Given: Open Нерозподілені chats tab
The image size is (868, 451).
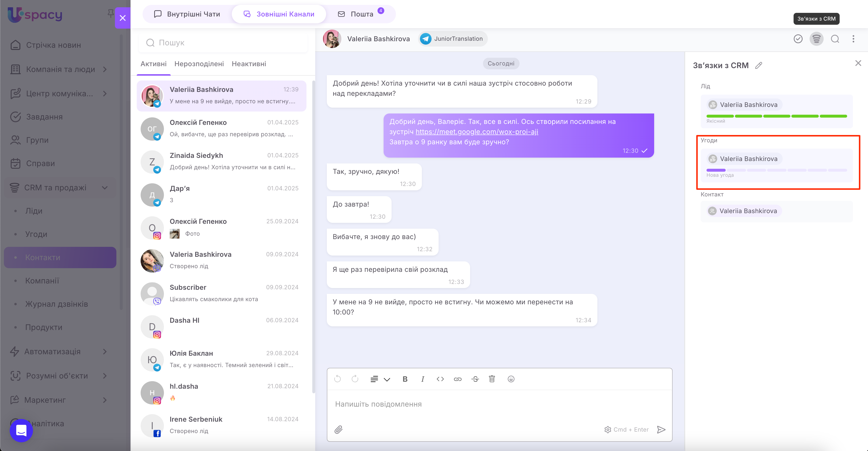Looking at the screenshot, I should [x=199, y=64].
